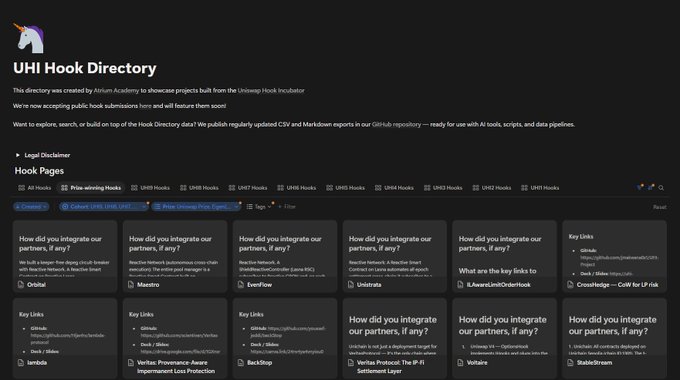
Task: Switch to the UHI1 Hooks tab
Action: click(540, 188)
